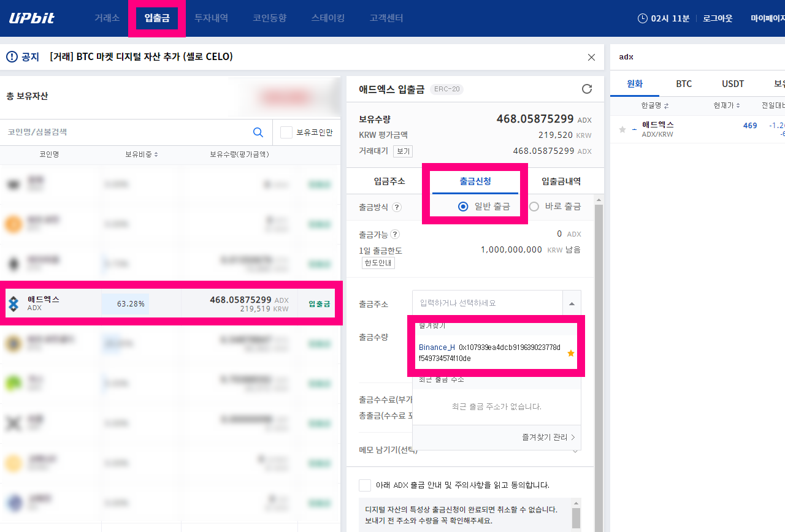Viewport: 785px width, 532px height.
Task: Click the 최근 출금 주소가 없습니다 message
Action: point(496,406)
